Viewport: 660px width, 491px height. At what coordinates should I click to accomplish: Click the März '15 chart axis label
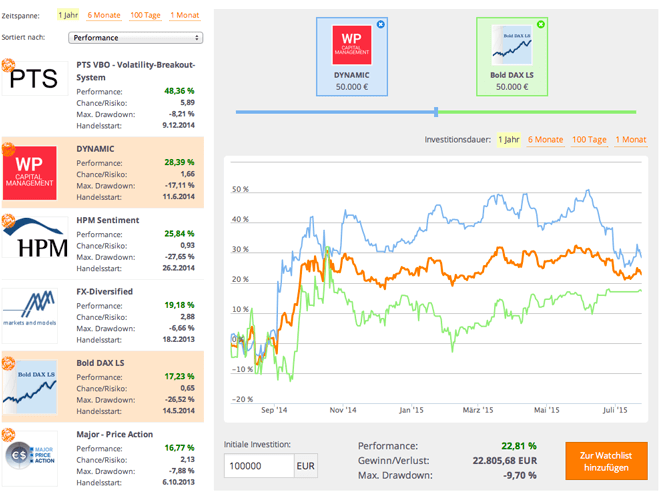pos(478,410)
